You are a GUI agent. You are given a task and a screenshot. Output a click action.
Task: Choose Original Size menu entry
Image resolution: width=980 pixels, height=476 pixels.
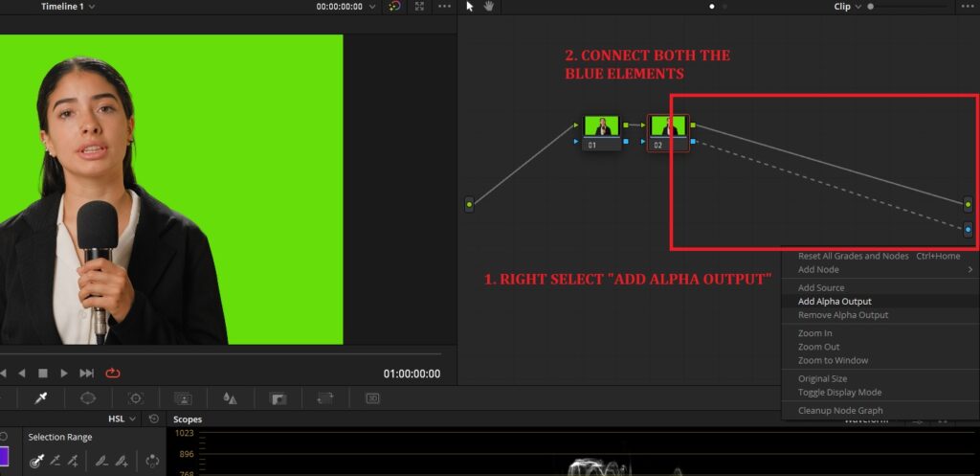pos(822,378)
